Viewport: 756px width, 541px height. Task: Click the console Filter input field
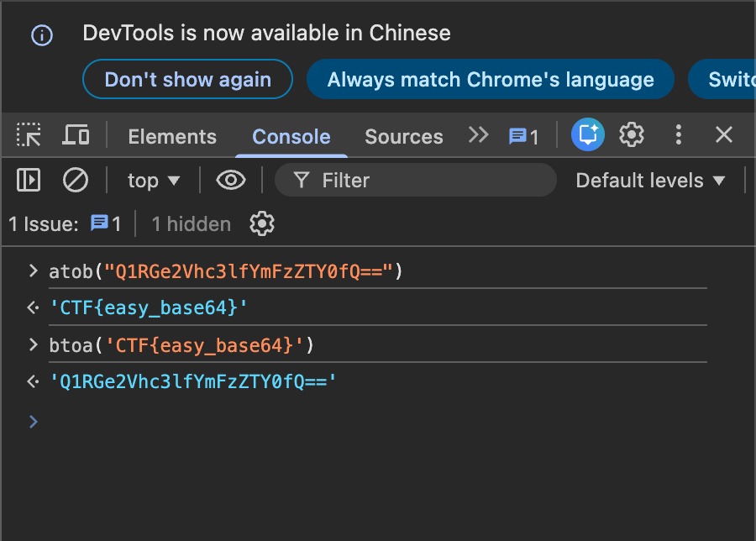coord(420,180)
